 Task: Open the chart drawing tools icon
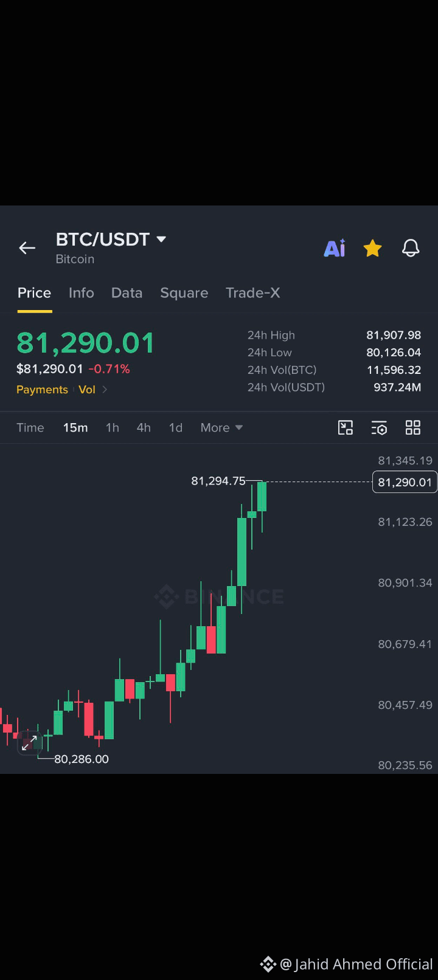click(x=346, y=428)
